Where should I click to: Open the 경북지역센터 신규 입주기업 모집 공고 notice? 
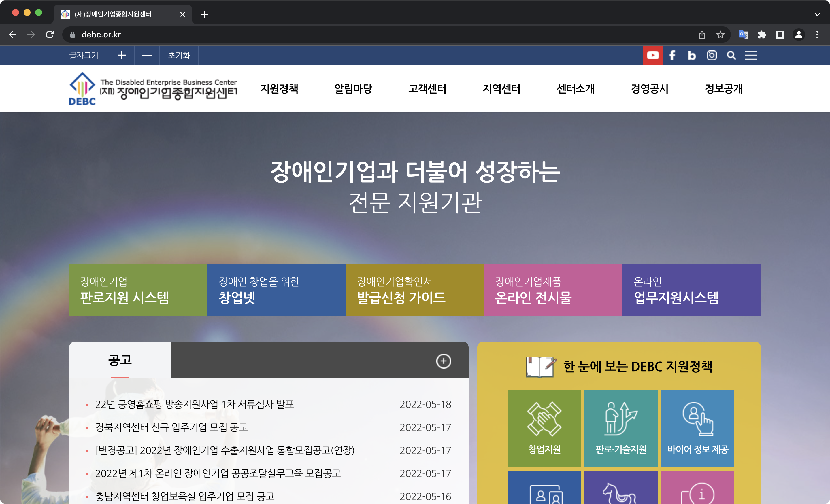pos(172,428)
